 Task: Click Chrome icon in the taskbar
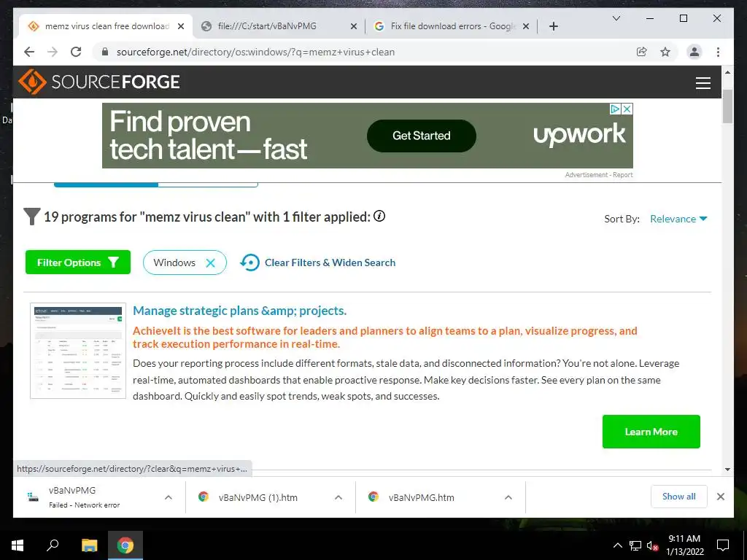(x=125, y=545)
